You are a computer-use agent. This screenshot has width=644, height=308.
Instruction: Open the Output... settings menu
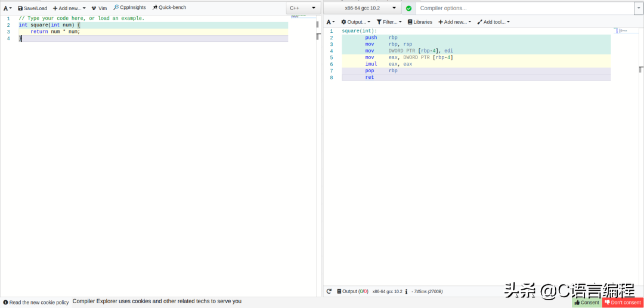pyautogui.click(x=355, y=22)
